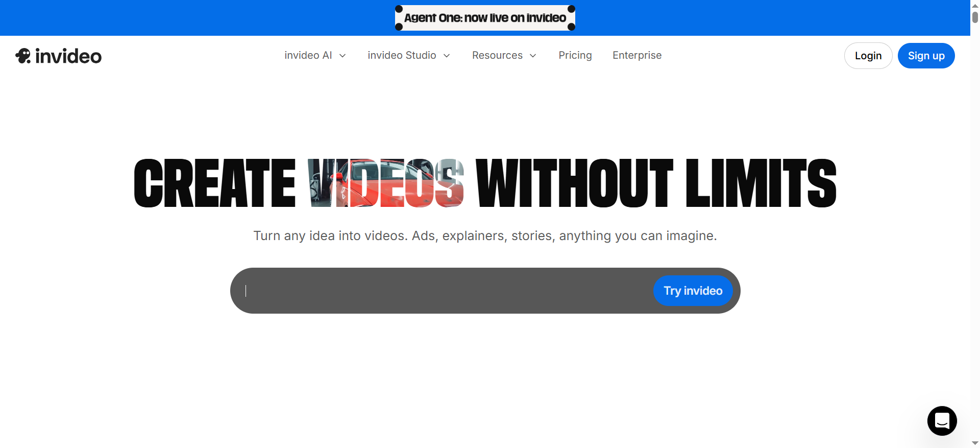Click the invideo logo

click(x=59, y=56)
